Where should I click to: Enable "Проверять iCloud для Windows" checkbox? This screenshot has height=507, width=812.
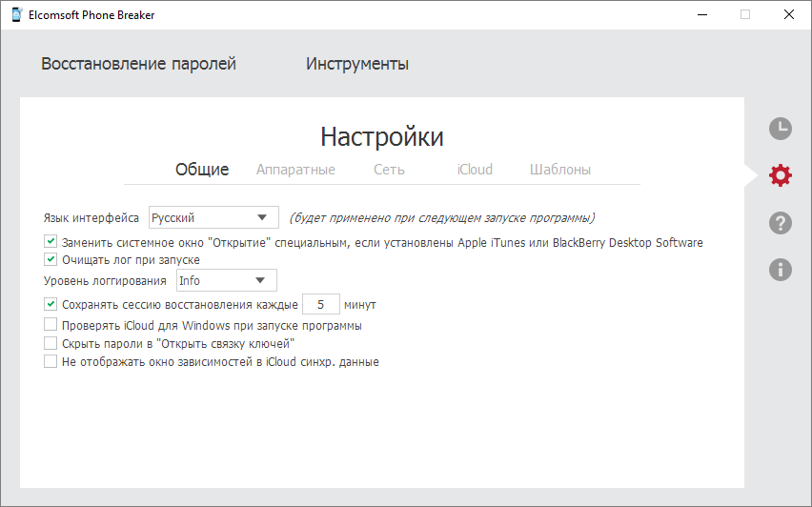tap(51, 325)
